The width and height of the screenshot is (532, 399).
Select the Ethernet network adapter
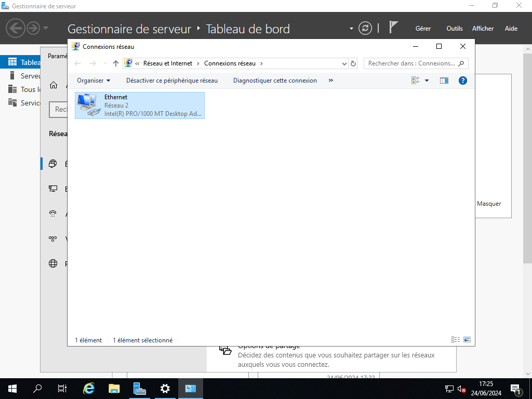(x=140, y=105)
